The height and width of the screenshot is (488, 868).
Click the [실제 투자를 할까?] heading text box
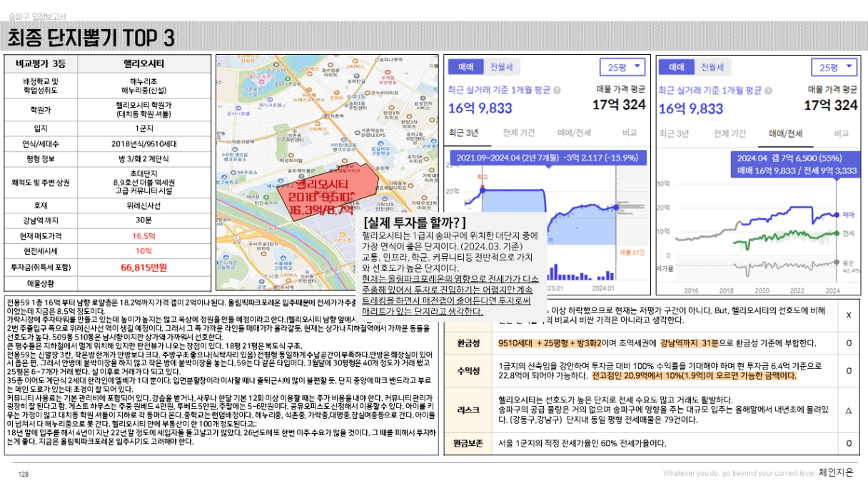pos(414,223)
